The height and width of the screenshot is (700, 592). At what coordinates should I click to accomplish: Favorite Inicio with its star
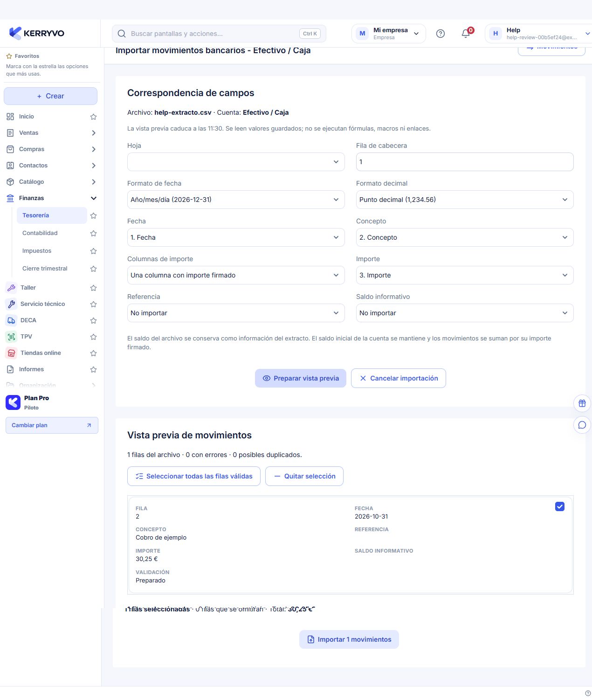tap(93, 117)
